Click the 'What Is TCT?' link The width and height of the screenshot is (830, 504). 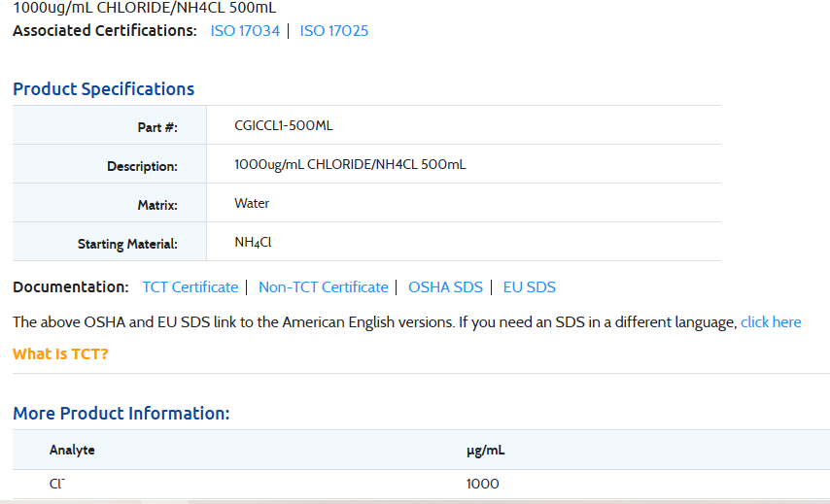coord(60,353)
